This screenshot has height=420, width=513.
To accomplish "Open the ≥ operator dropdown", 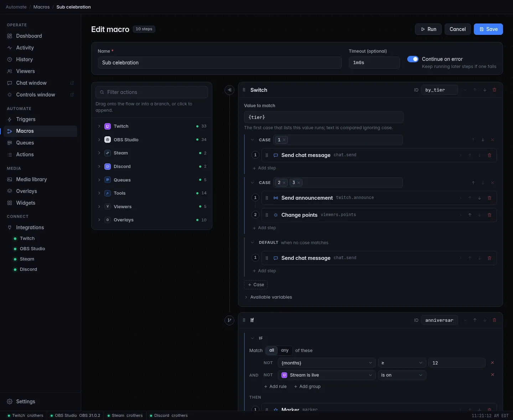I will coord(402,363).
